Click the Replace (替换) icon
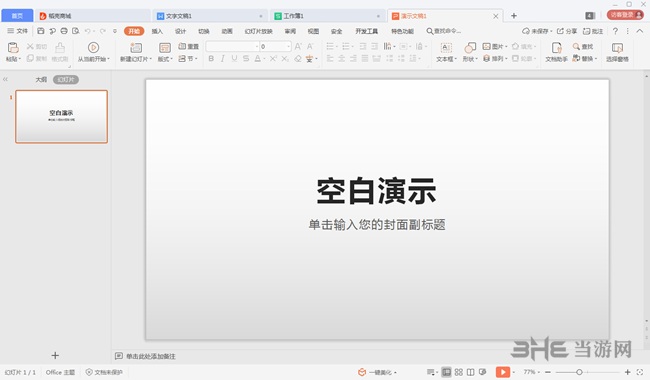Screen dimensions: 650x380 576,59
